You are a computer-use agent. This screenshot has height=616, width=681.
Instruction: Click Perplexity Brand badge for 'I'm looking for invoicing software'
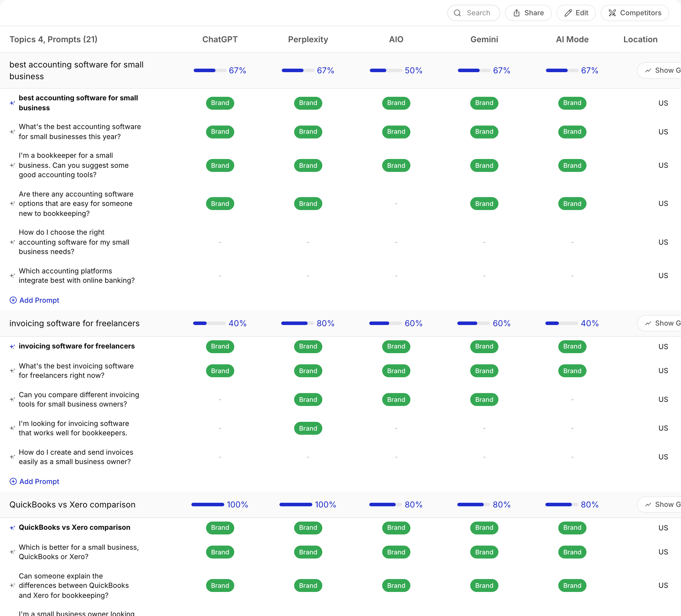pos(308,428)
